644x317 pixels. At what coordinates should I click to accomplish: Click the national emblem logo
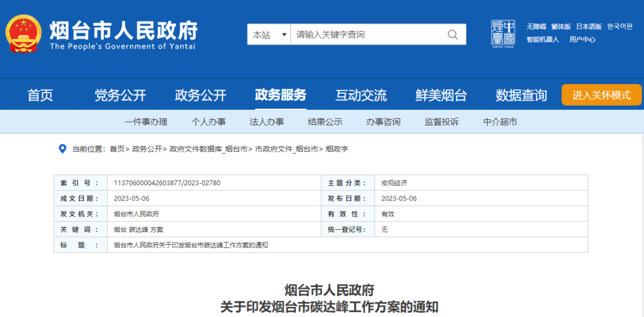[24, 34]
